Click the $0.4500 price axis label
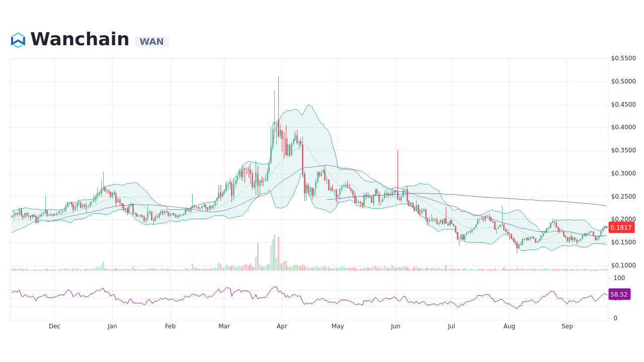Viewport: 644px width, 362px height. point(623,105)
